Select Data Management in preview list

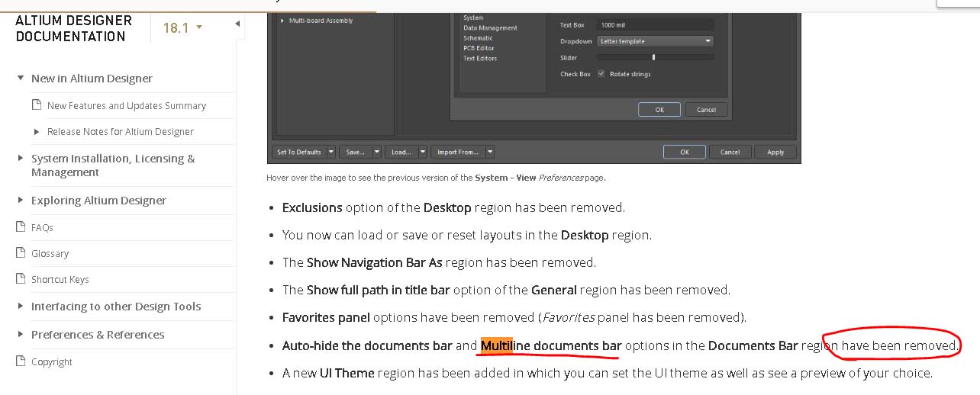(x=490, y=28)
